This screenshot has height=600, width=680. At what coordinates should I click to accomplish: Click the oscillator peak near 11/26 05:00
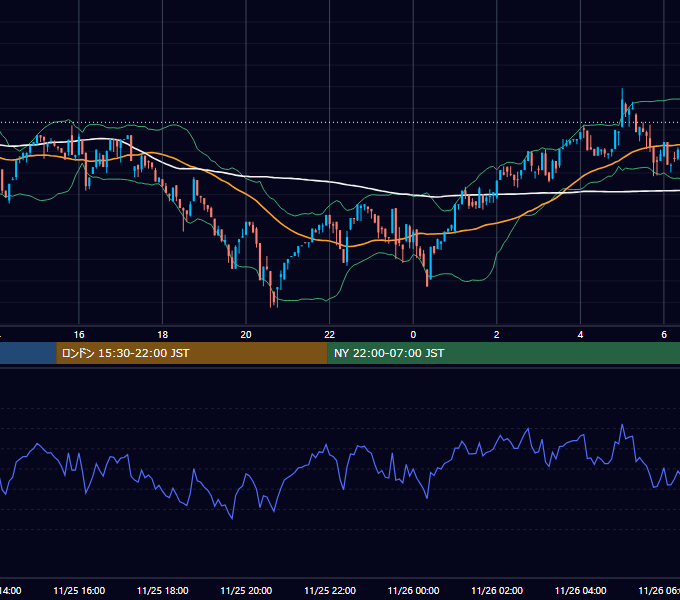click(x=622, y=425)
